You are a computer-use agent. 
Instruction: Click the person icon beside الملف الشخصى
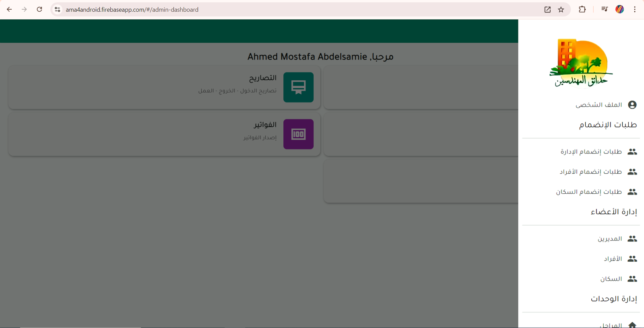click(632, 105)
